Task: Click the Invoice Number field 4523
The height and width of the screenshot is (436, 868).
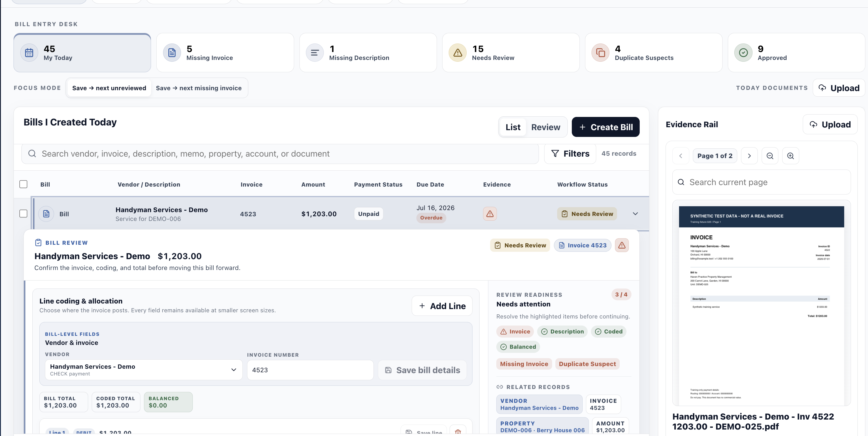Action: [310, 370]
